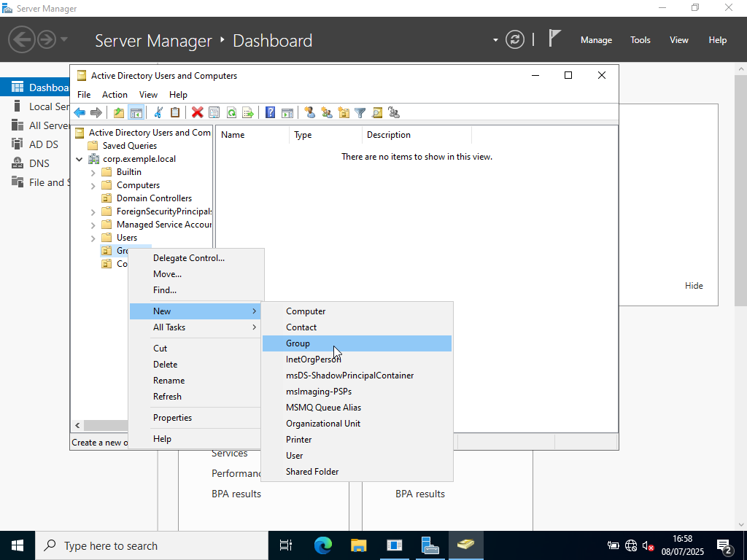Open Microsoft Edge from taskbar
Image resolution: width=747 pixels, height=560 pixels.
point(323,545)
